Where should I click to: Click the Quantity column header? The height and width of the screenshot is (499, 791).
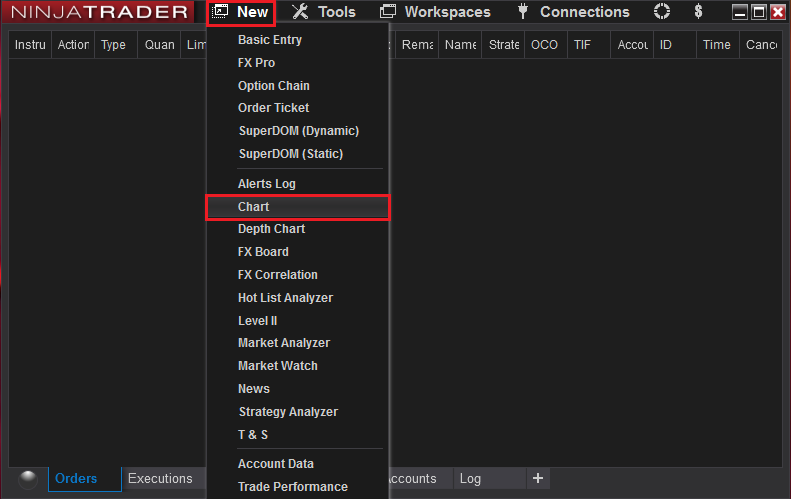point(159,45)
